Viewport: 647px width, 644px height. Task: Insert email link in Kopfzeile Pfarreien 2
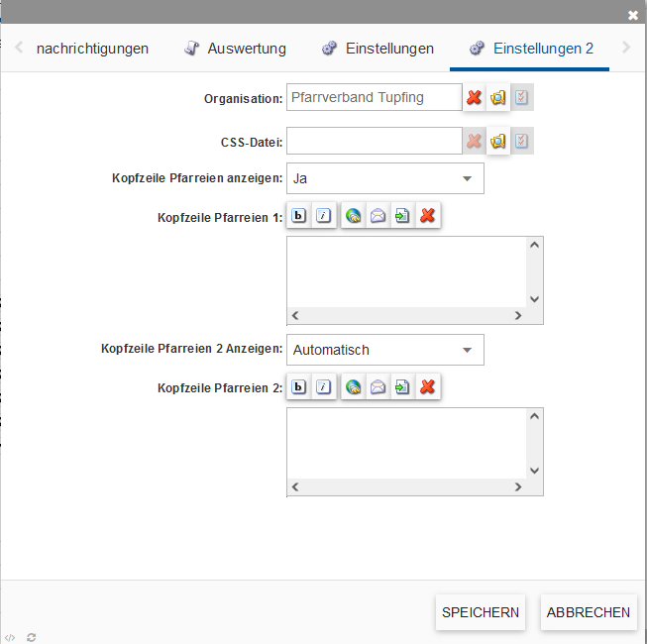point(377,387)
